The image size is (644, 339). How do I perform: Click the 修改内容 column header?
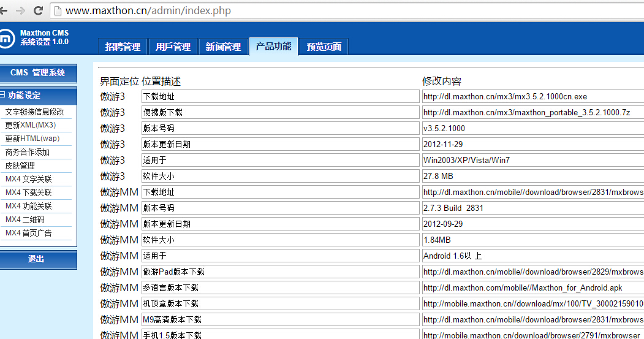(442, 82)
